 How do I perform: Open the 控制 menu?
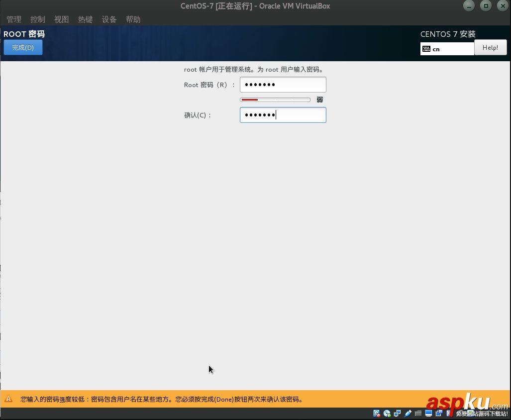tap(37, 19)
